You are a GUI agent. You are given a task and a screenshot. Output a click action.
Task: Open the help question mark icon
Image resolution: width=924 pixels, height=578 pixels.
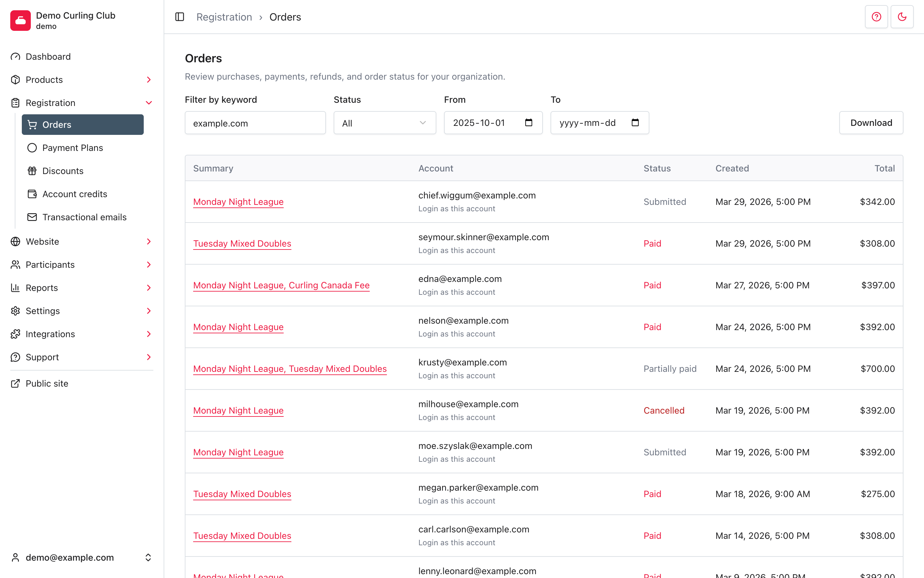pyautogui.click(x=876, y=17)
